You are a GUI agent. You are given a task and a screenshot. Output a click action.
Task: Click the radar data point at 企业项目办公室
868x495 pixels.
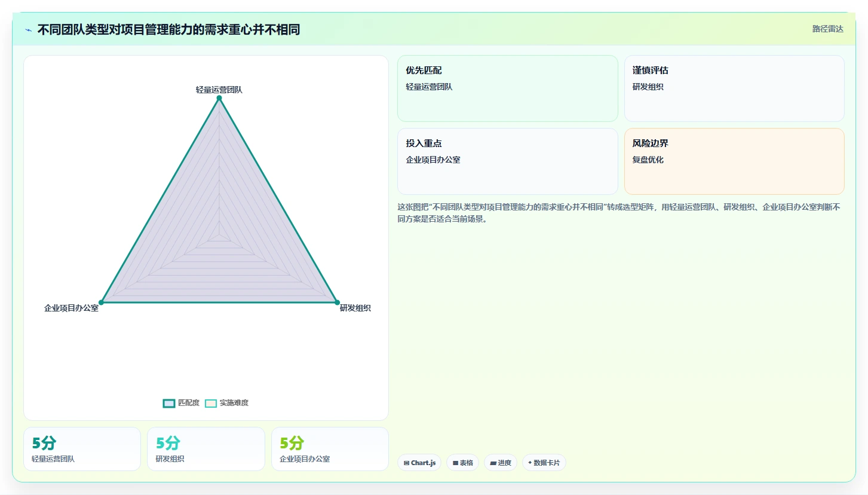(x=102, y=302)
